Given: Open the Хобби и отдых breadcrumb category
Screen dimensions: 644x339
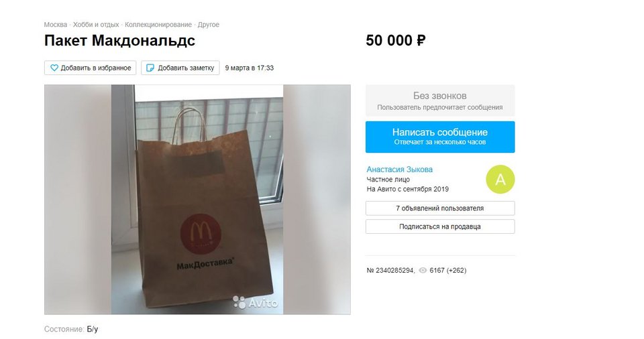Looking at the screenshot, I should click(x=96, y=25).
